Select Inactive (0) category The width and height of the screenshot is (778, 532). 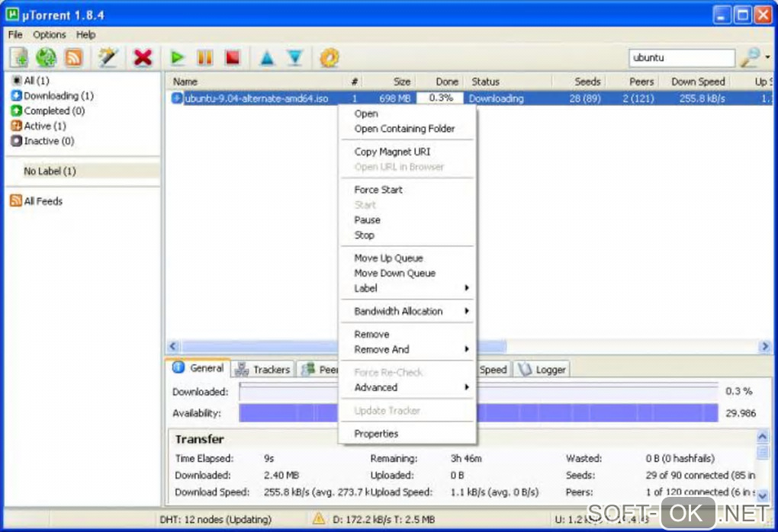coord(43,141)
